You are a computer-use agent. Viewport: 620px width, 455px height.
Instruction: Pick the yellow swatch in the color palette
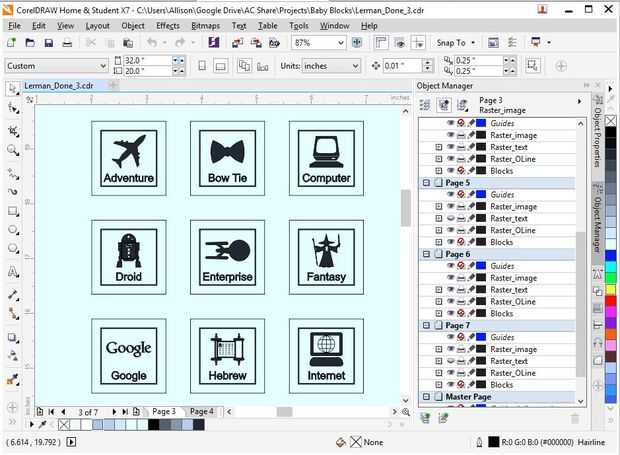click(611, 290)
